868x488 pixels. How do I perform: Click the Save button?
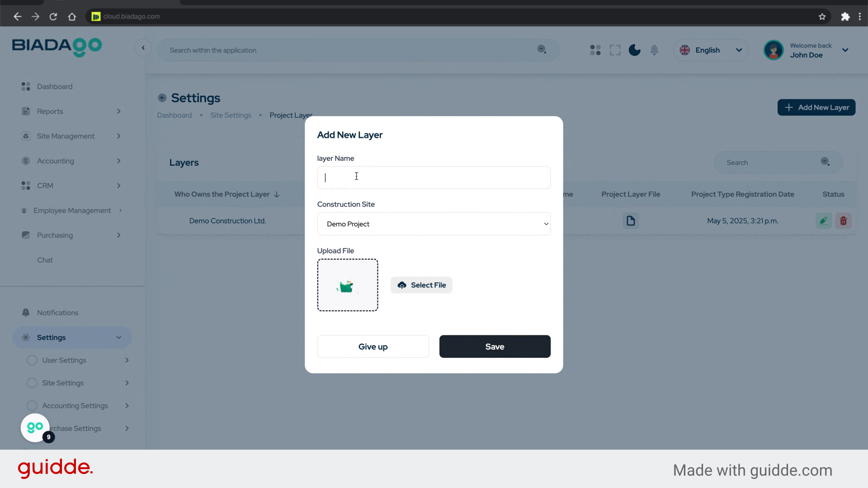pyautogui.click(x=495, y=347)
